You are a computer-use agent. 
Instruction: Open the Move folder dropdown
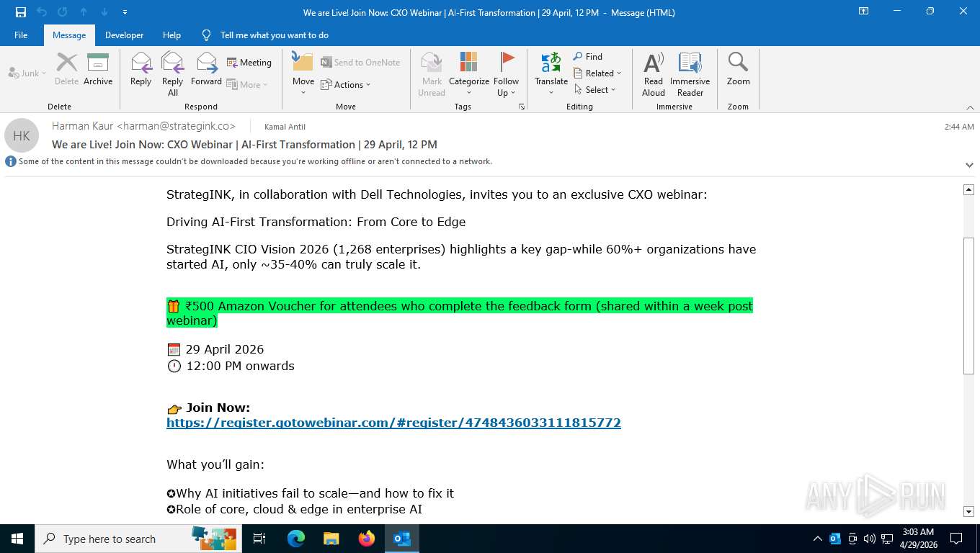coord(303,74)
